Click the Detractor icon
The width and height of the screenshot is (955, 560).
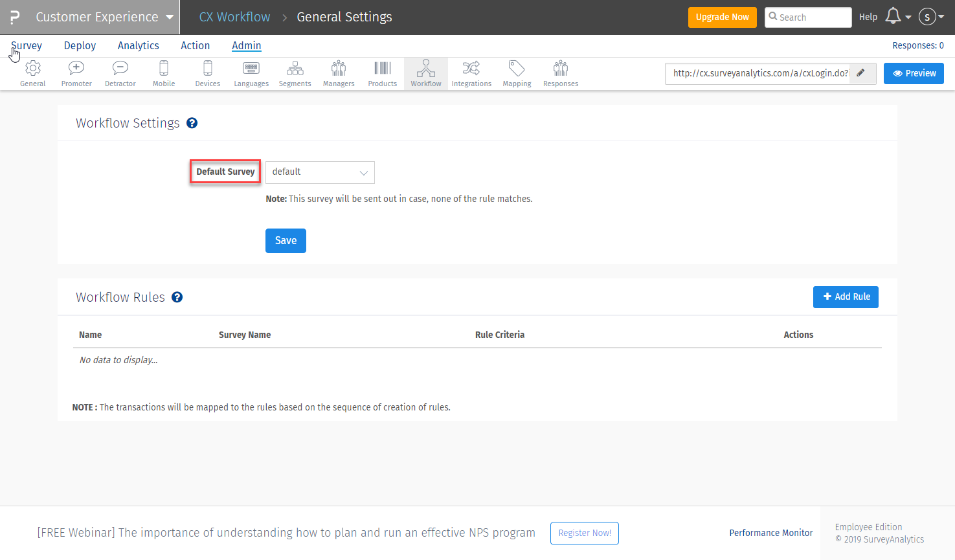point(120,73)
